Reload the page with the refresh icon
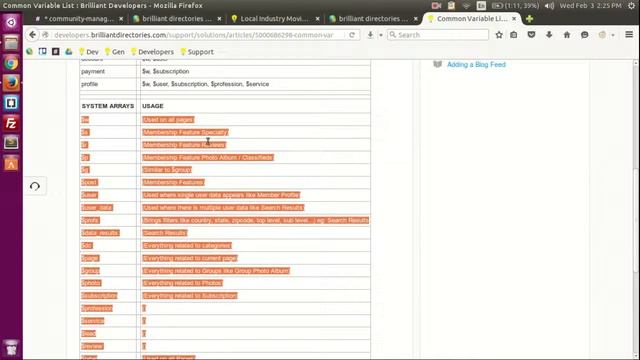Image resolution: width=640 pixels, height=360 pixels. (x=352, y=35)
